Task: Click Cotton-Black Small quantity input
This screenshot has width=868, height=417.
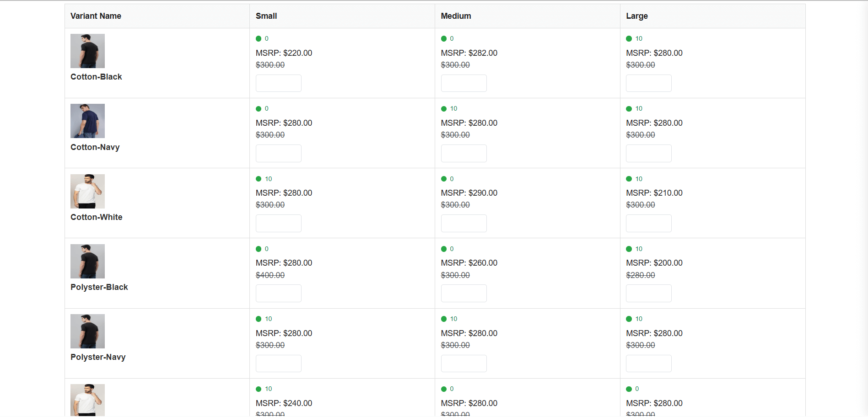Action: coord(278,83)
